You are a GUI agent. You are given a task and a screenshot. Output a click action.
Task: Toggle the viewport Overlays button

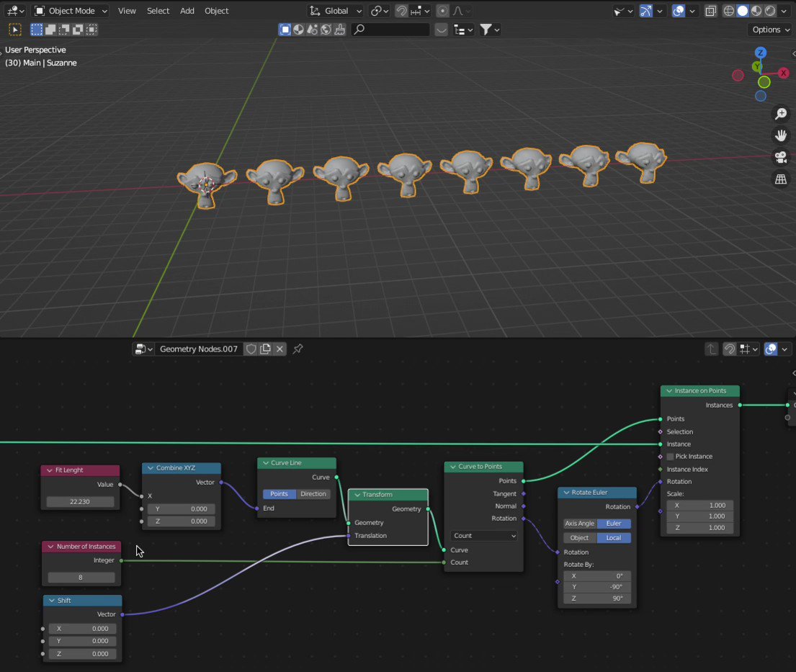[679, 11]
